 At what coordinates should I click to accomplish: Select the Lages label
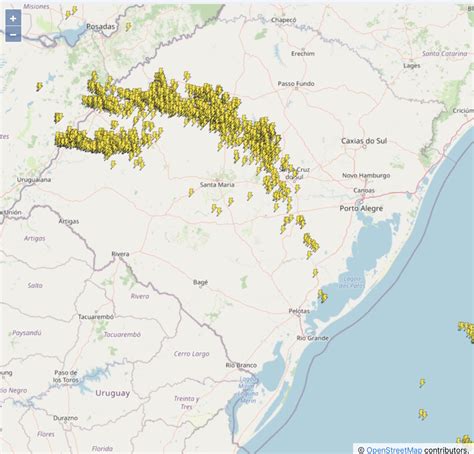click(x=412, y=66)
